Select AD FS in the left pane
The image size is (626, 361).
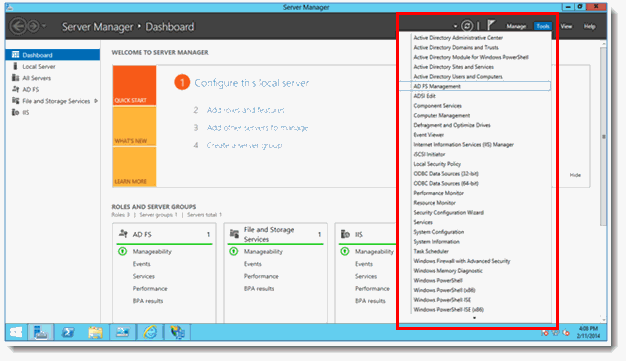click(x=30, y=89)
